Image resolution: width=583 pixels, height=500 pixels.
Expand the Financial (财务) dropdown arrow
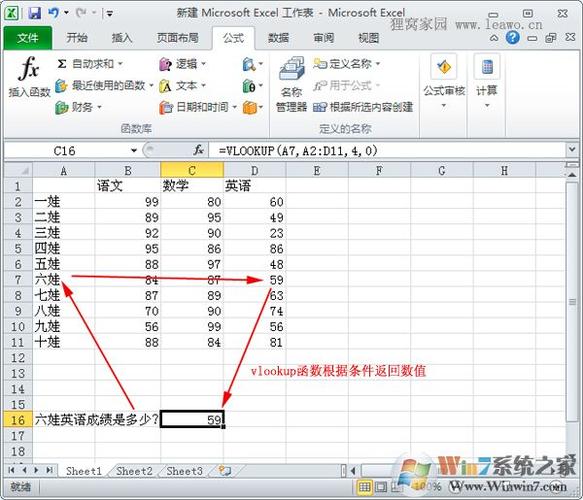pyautogui.click(x=99, y=107)
